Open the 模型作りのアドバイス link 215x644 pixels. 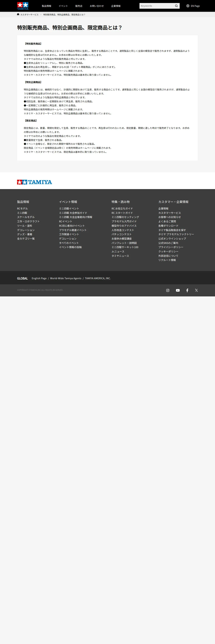[x=124, y=226]
